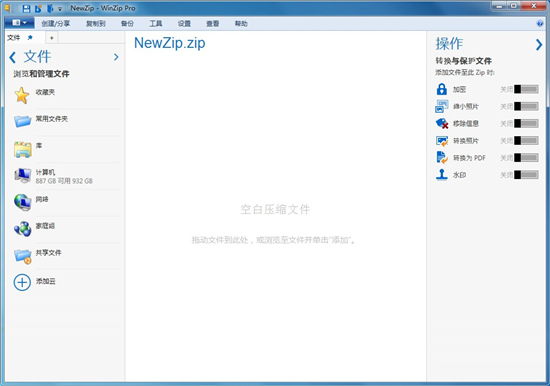This screenshot has width=550, height=386.
Task: Click the second quick access toolbar icon
Action: (x=38, y=8)
